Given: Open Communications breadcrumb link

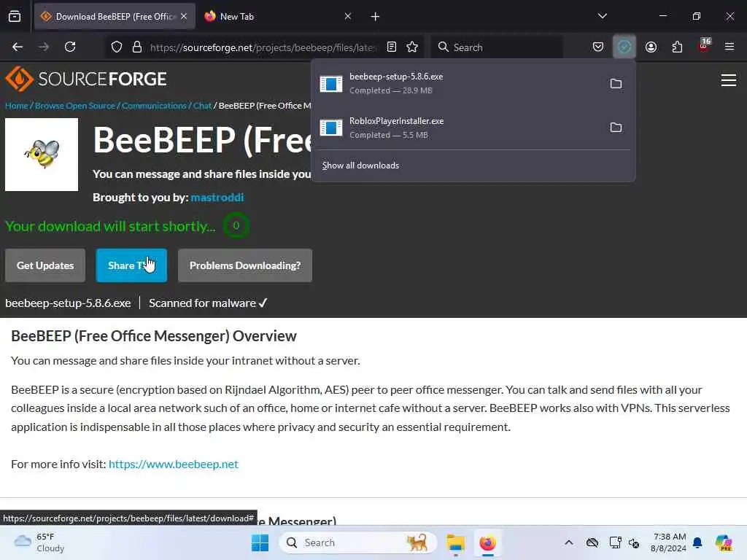Looking at the screenshot, I should (x=154, y=106).
